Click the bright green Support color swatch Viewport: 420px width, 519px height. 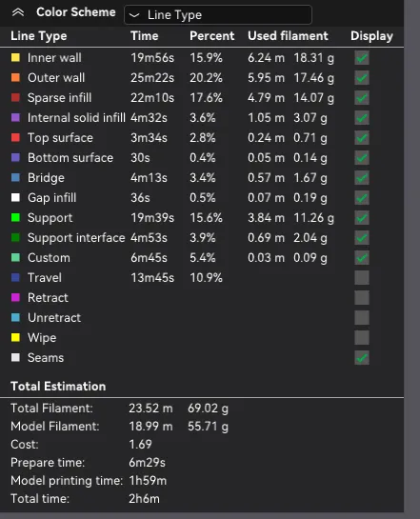point(15,217)
